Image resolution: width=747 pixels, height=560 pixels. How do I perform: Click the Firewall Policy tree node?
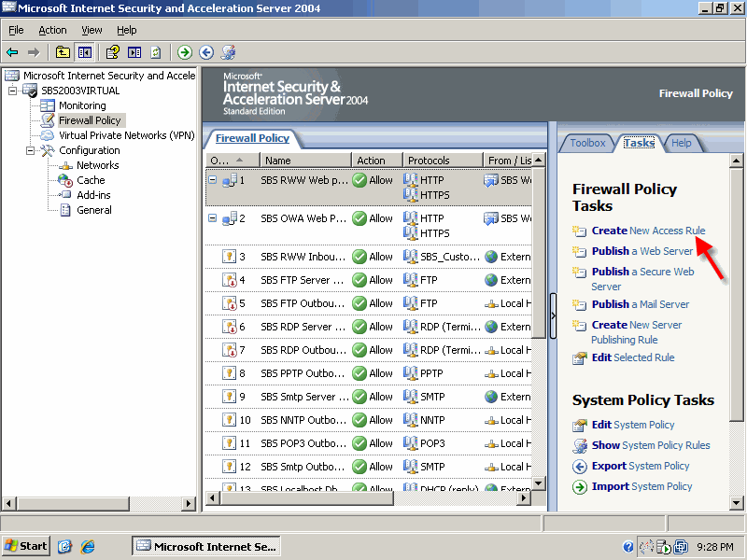point(90,120)
